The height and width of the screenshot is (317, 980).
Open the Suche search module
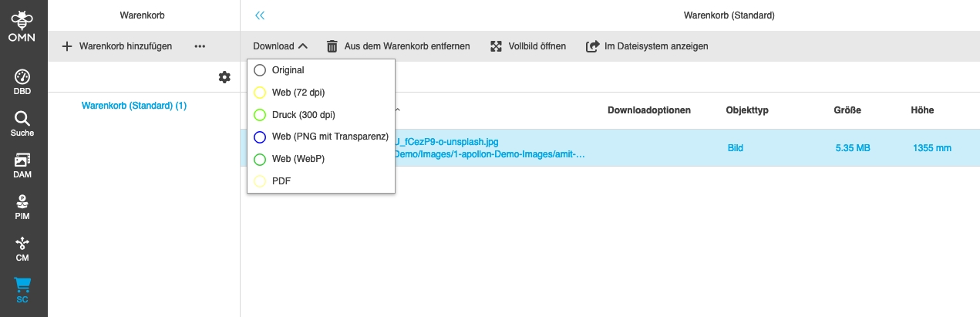(x=22, y=123)
